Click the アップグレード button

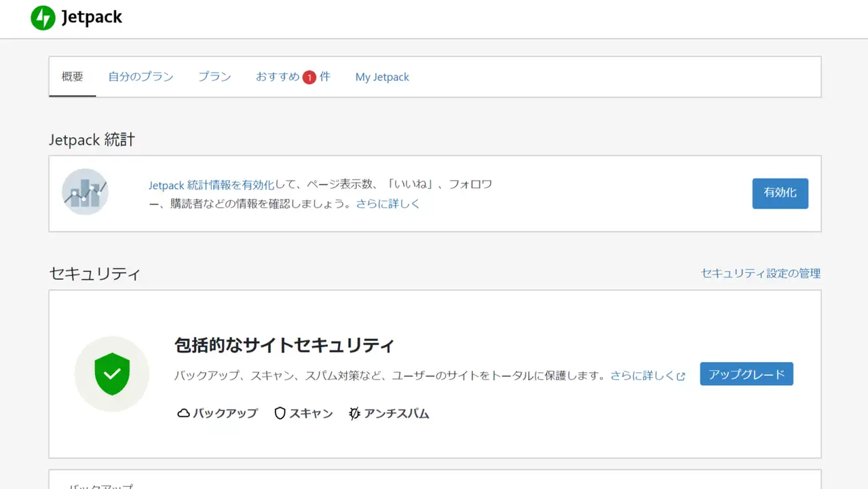[x=747, y=374]
